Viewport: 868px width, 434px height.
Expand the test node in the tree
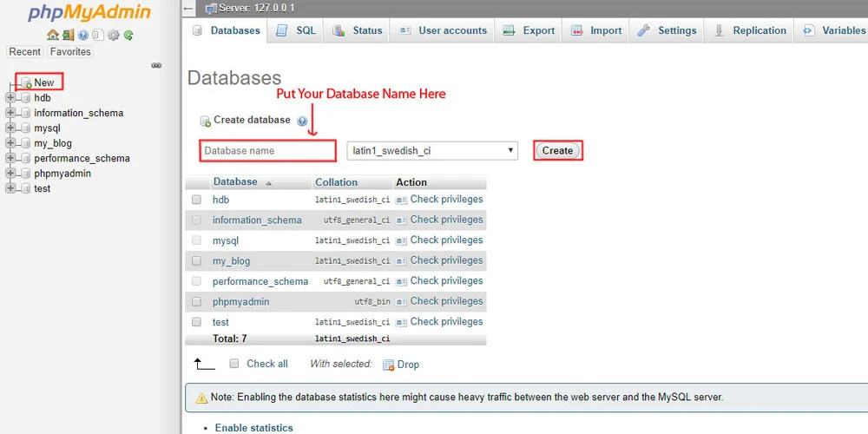click(10, 188)
